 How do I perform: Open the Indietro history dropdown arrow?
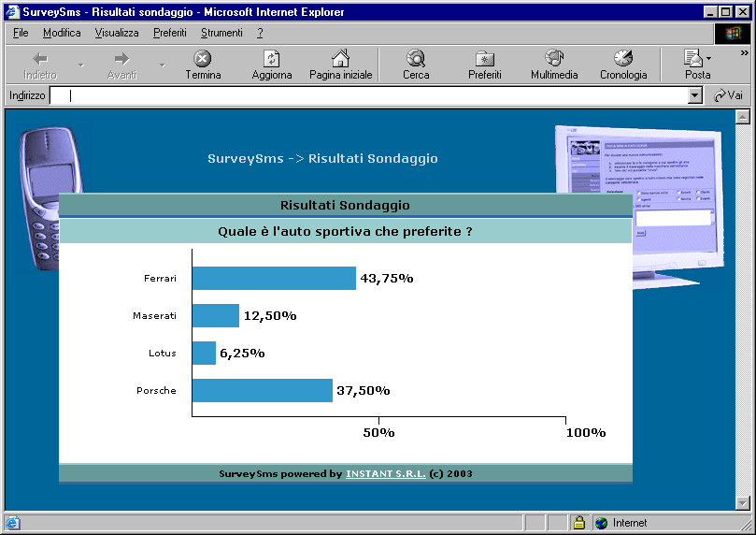click(x=81, y=65)
